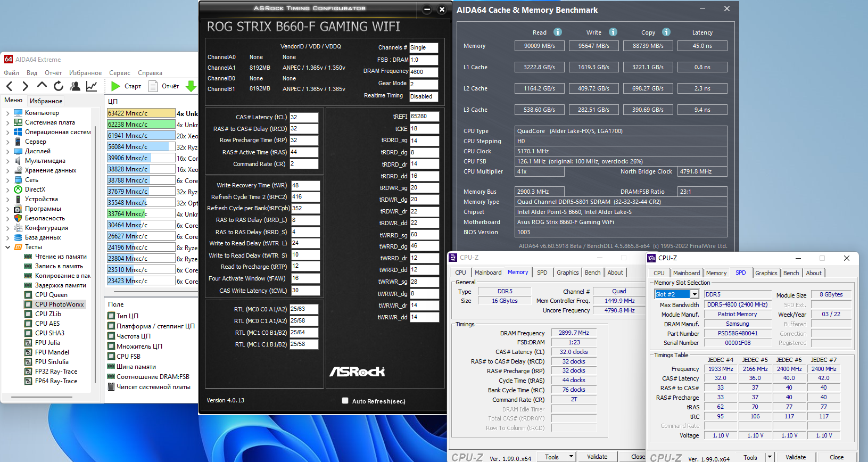Select the DirectX Xbox icon in tree

pos(18,189)
